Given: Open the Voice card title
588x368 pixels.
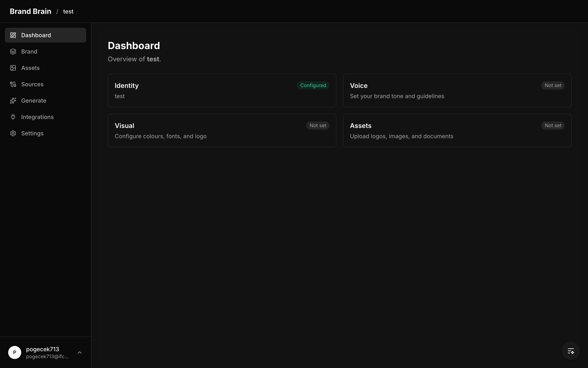Looking at the screenshot, I should (x=359, y=85).
